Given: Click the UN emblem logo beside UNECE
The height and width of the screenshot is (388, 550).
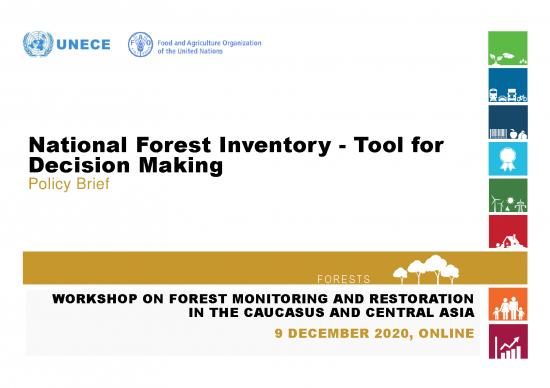Looking at the screenshot, I should pos(38,44).
